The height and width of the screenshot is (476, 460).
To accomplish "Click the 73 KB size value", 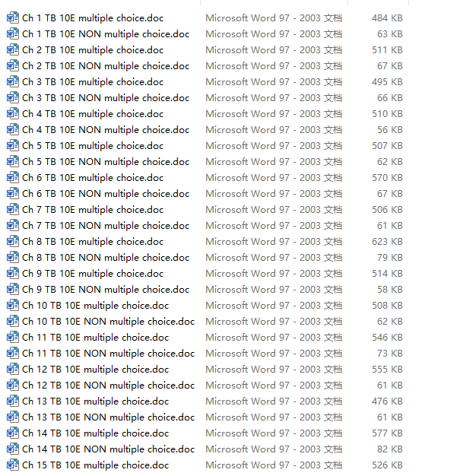I will tap(390, 353).
